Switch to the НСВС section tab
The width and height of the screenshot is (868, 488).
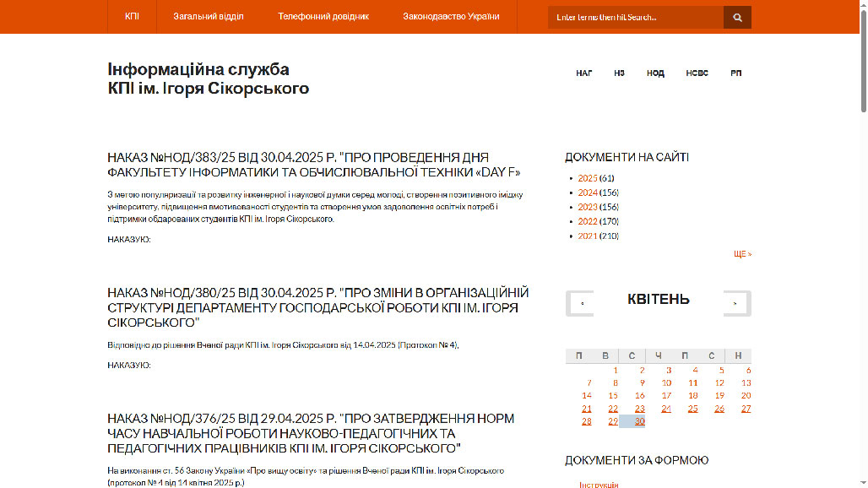click(697, 73)
